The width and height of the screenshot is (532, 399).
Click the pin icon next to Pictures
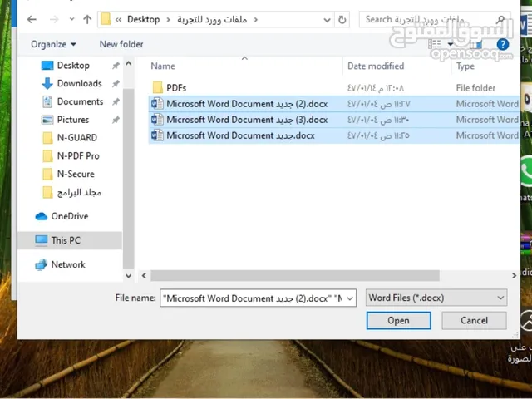[116, 120]
